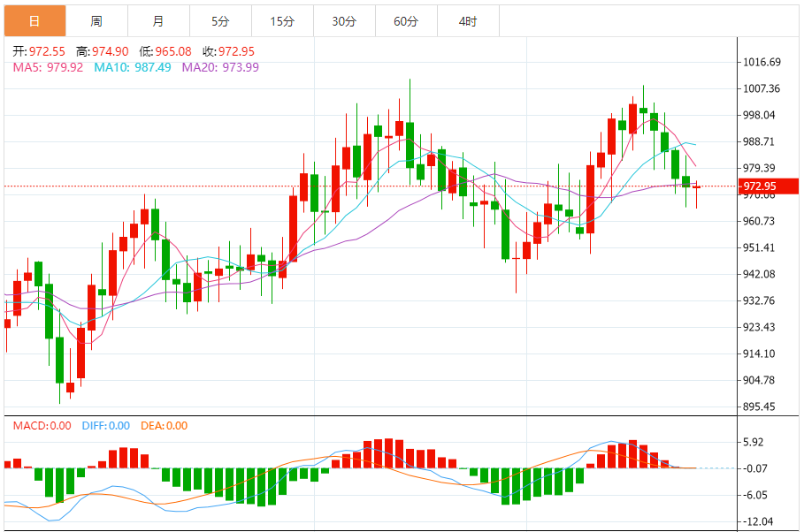The width and height of the screenshot is (804, 532).
Task: Click the 998.04 price axis label
Action: [760, 115]
